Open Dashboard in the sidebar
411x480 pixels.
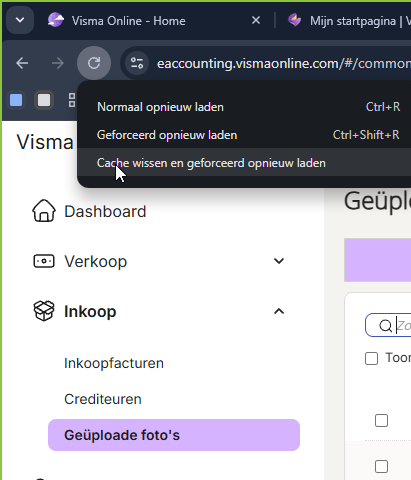click(105, 211)
